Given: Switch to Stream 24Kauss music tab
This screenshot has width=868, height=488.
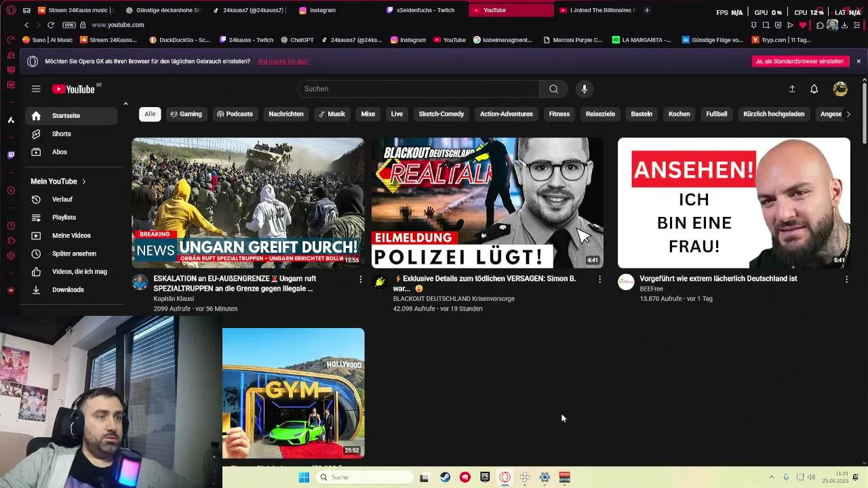Looking at the screenshot, I should click(77, 11).
